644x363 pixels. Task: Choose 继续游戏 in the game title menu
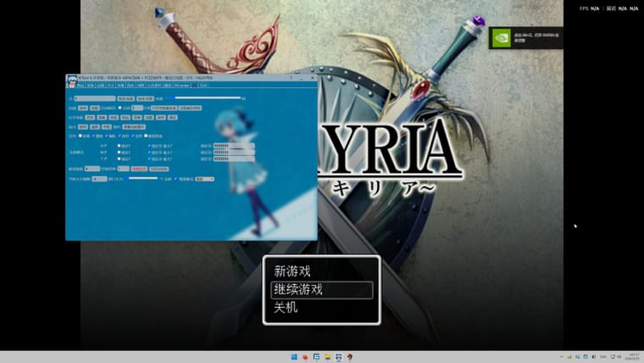pyautogui.click(x=322, y=290)
